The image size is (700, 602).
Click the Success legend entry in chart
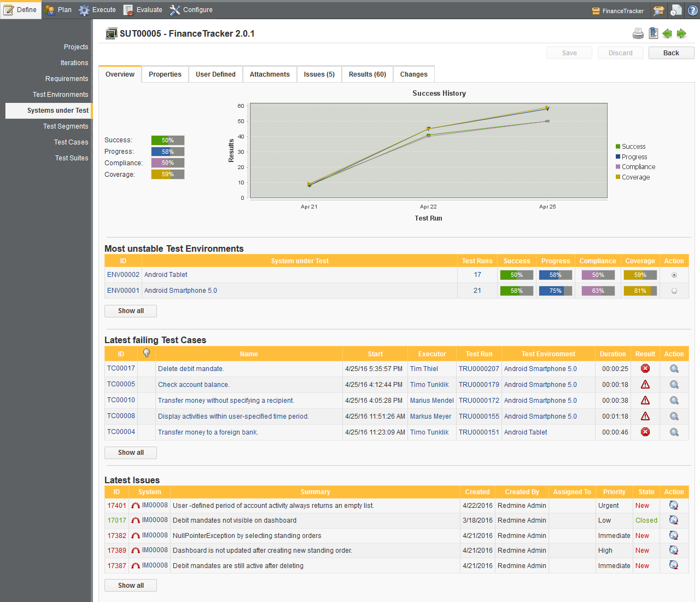click(x=631, y=147)
